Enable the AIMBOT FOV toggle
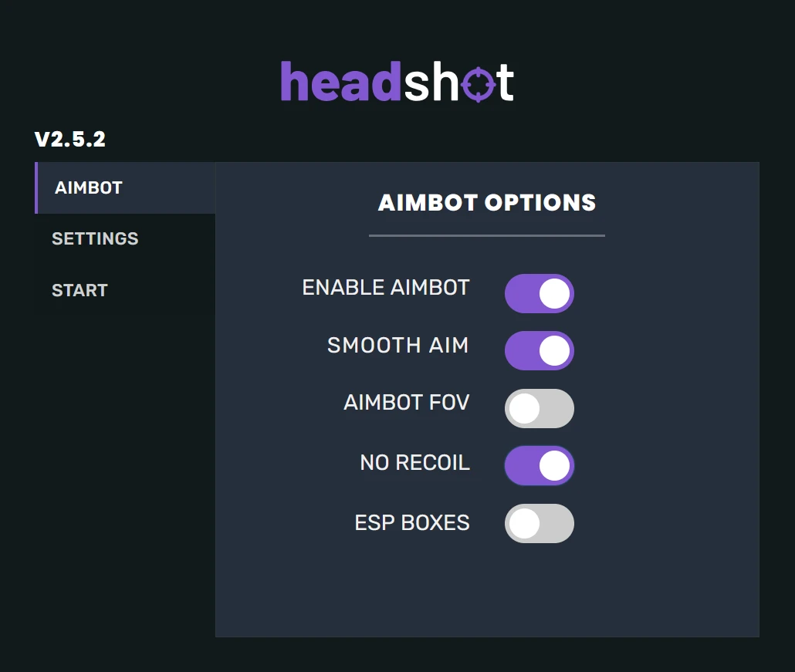 (540, 408)
